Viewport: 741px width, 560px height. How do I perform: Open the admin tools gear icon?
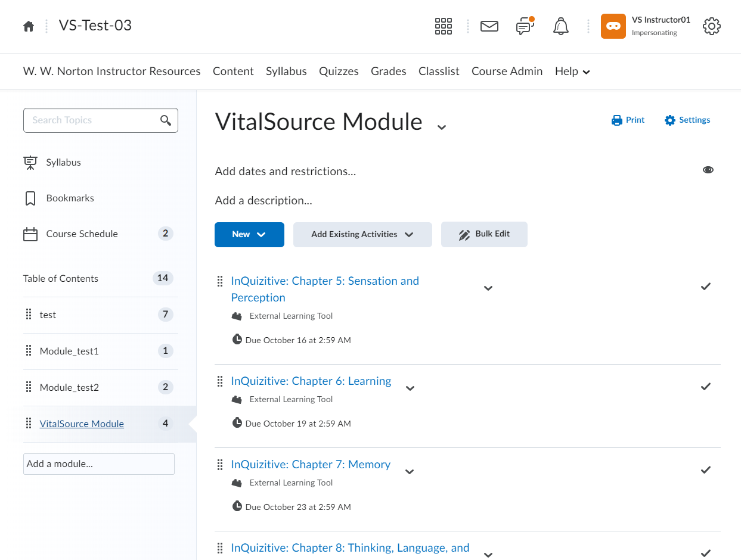click(x=711, y=26)
